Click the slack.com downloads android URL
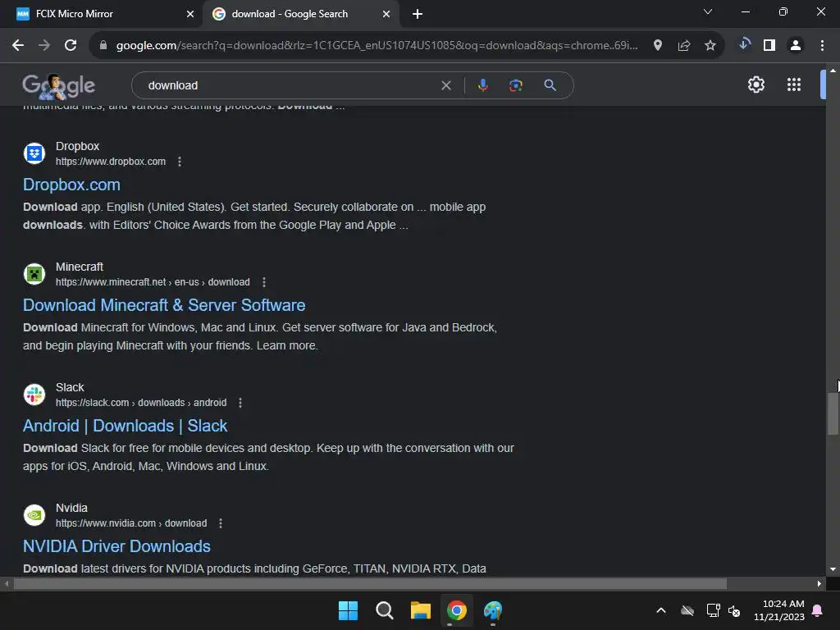 click(x=141, y=402)
